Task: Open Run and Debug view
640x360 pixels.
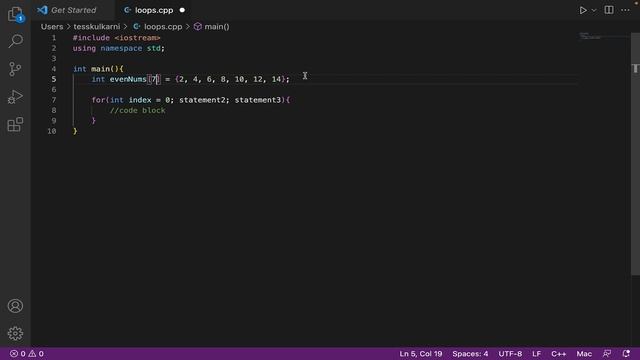Action: 15,97
